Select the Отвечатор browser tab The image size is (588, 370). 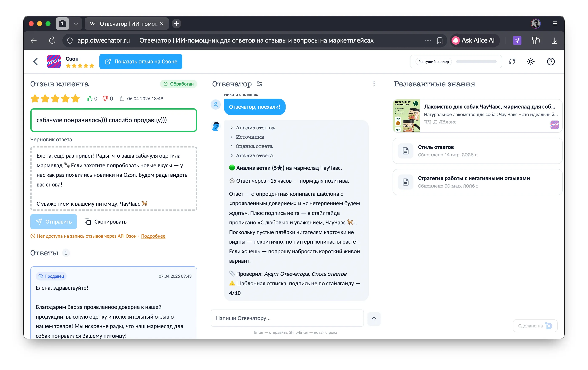point(124,23)
